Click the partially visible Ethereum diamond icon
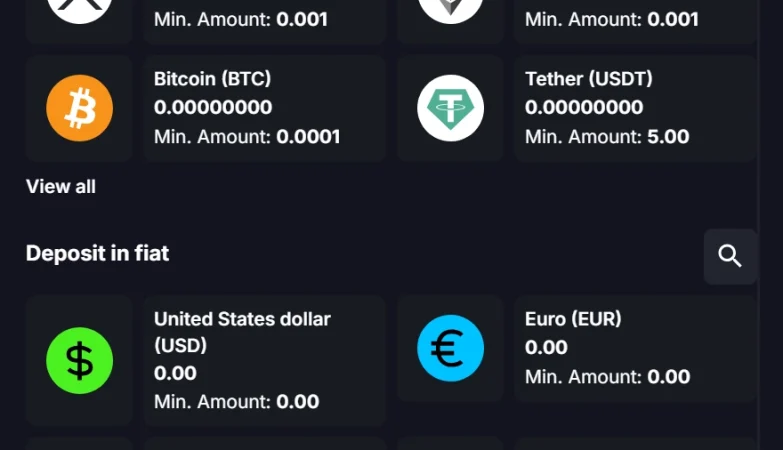The height and width of the screenshot is (450, 783). coord(450,8)
